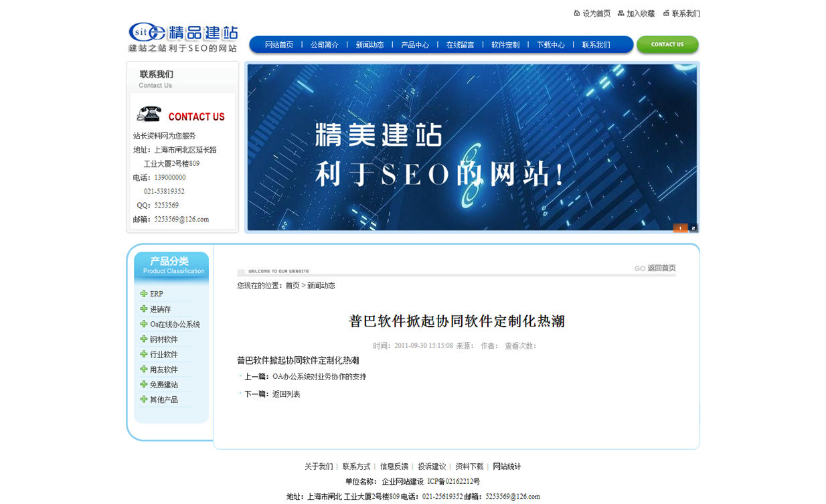Open 产品中心 in the navigation bar
826x504 pixels.
pos(415,45)
